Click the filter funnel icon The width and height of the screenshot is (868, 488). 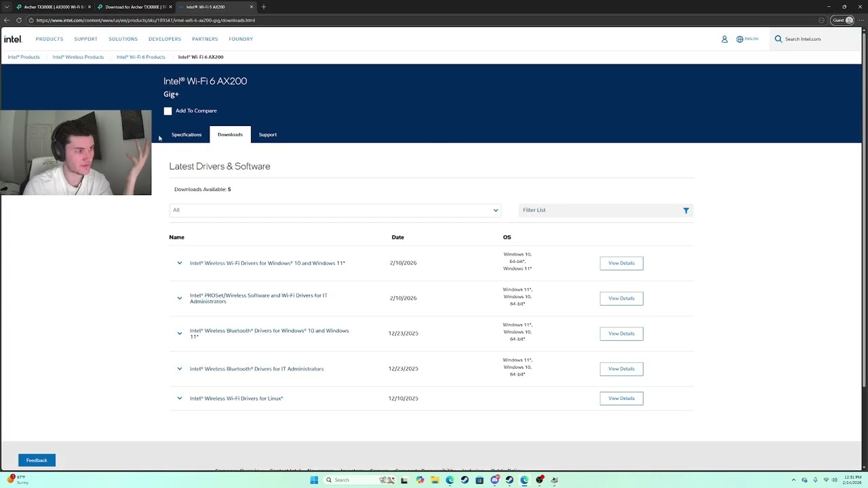(686, 211)
